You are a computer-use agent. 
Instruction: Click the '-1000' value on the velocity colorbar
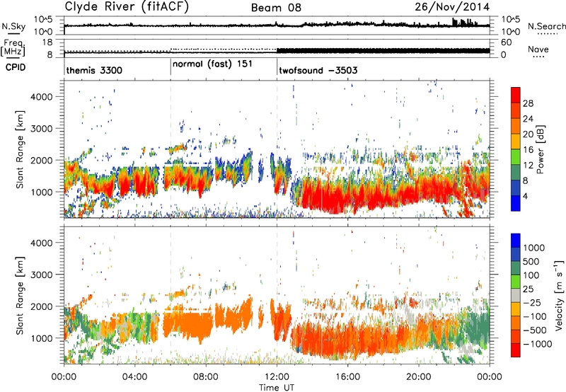[x=537, y=344]
